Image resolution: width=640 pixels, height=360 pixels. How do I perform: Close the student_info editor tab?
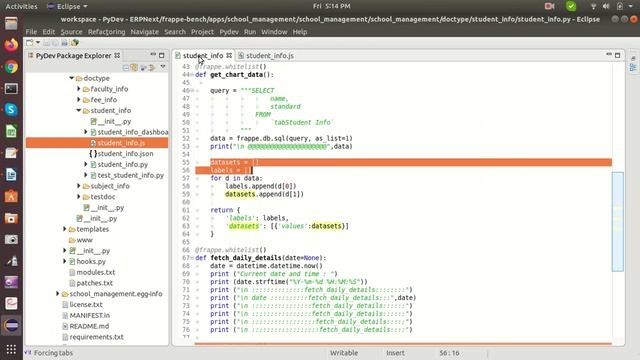coord(229,56)
